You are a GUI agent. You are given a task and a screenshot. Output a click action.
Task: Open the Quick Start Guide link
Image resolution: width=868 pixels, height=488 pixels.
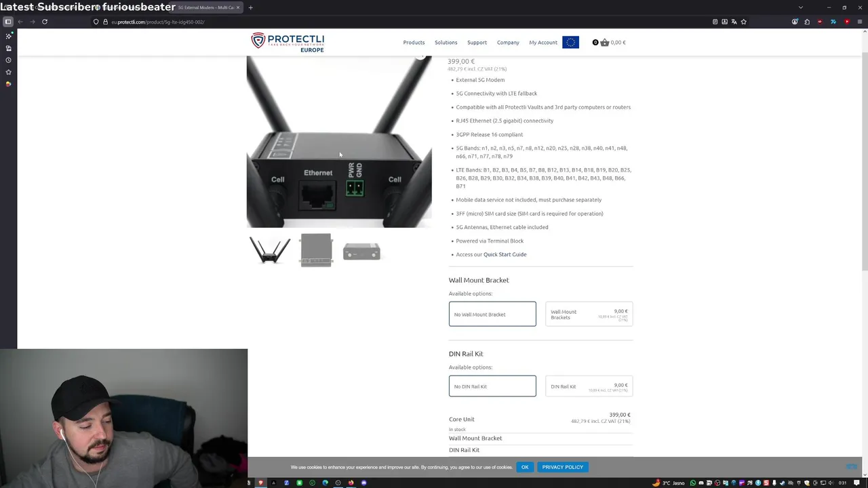click(505, 254)
